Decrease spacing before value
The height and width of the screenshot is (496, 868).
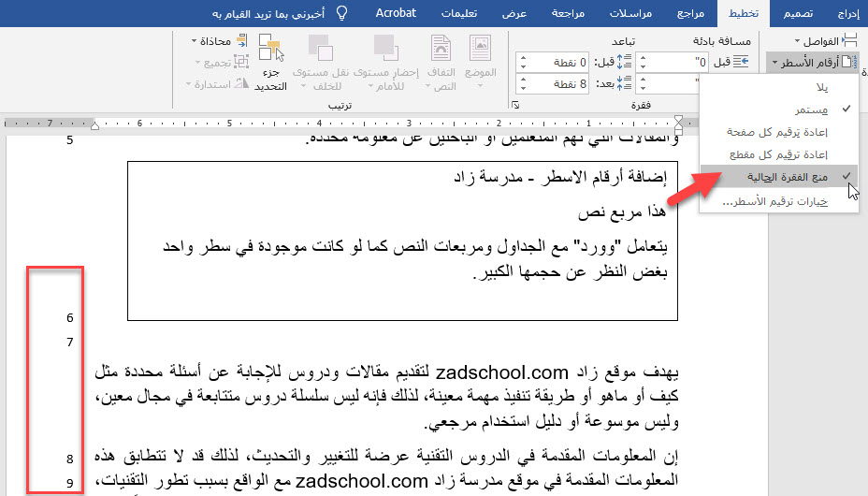524,67
